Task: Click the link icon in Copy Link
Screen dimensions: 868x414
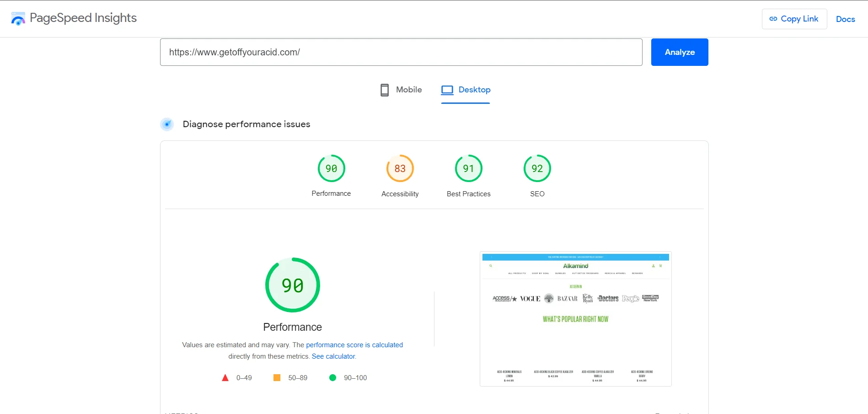Action: click(773, 19)
